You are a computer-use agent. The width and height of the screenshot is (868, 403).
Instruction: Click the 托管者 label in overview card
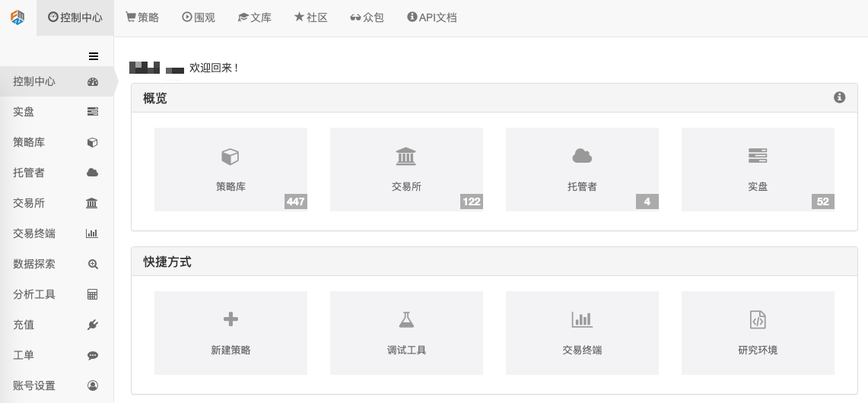click(x=582, y=187)
